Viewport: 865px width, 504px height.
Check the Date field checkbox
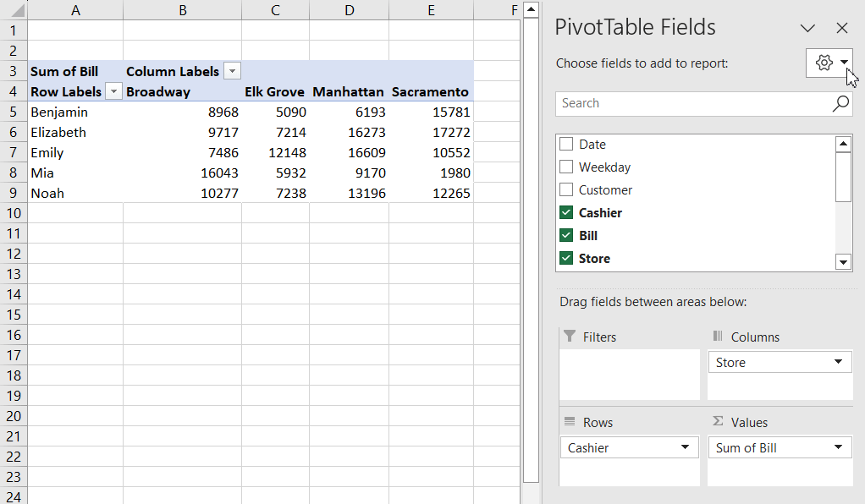[567, 144]
